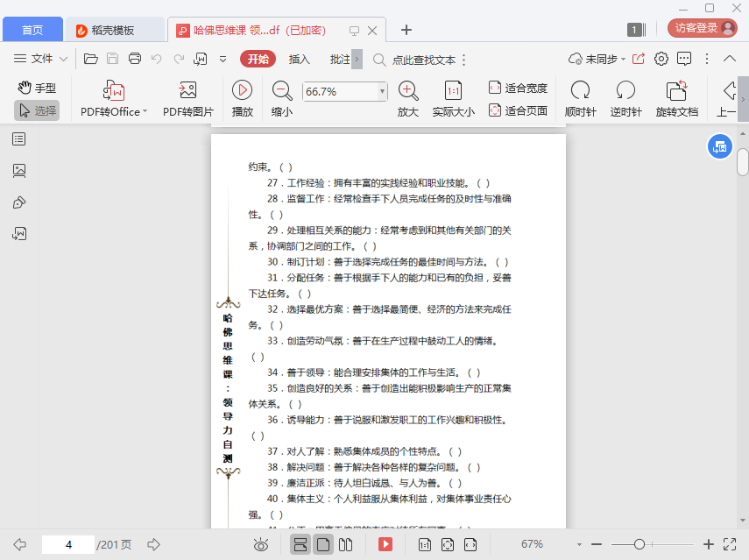Open the settings gear icon
Viewport: 749px width, 560px height.
(x=661, y=59)
